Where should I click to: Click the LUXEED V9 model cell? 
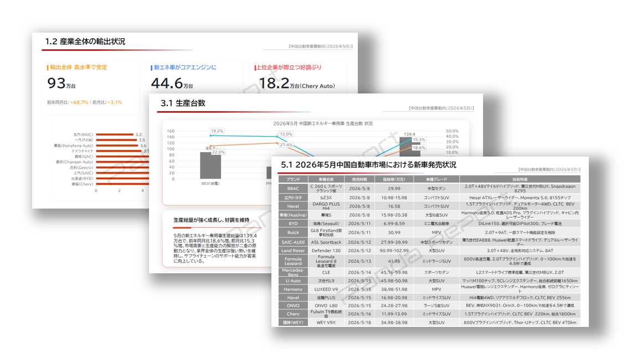(326, 289)
